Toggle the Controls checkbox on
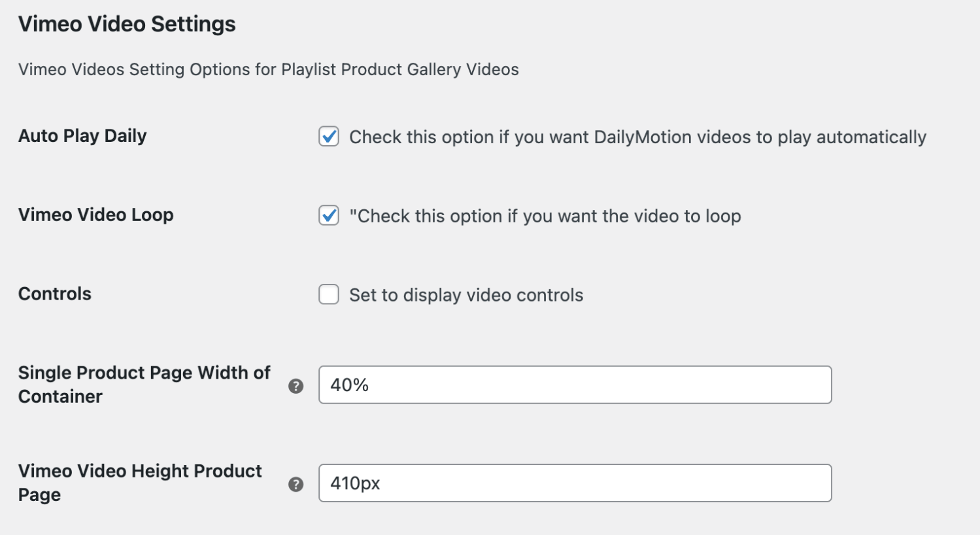 [x=328, y=294]
